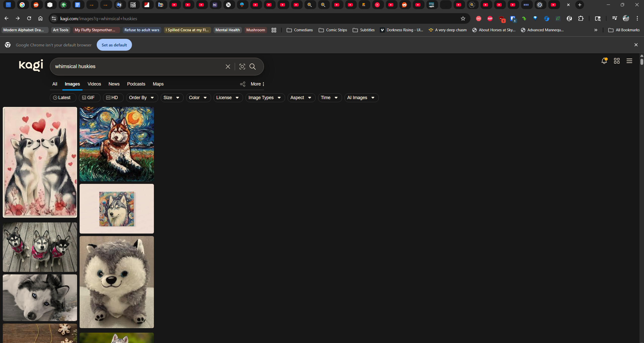This screenshot has height=343, width=644.
Task: Click the reverse image search camera icon
Action: (242, 67)
